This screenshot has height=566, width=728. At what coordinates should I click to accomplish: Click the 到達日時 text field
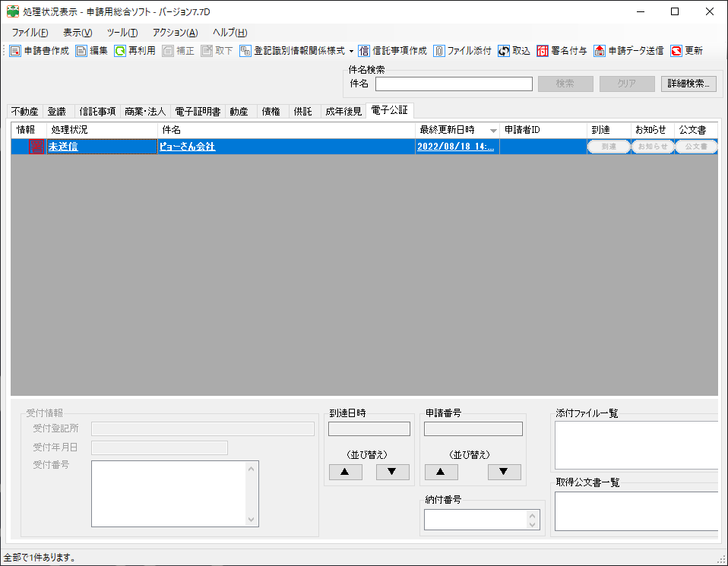pos(369,428)
